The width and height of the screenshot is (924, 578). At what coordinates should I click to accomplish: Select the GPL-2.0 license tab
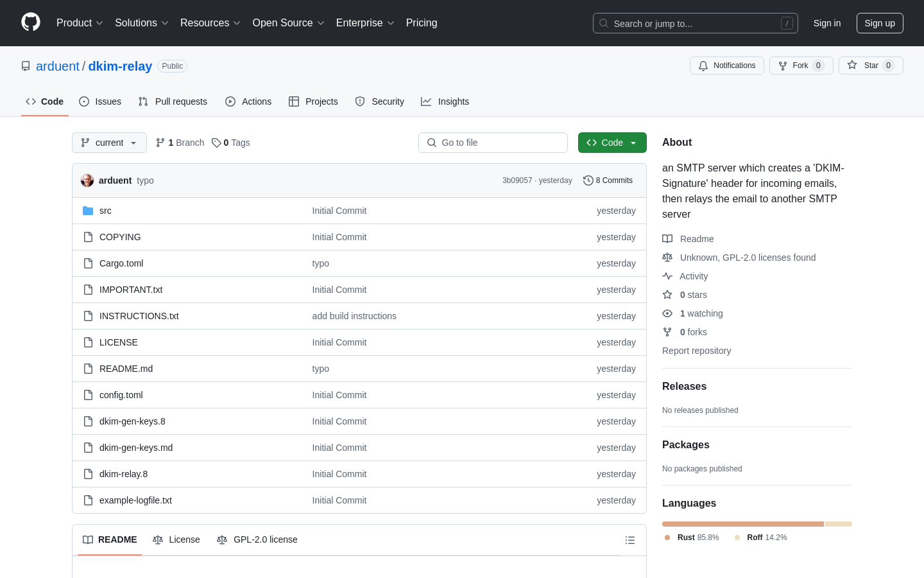pyautogui.click(x=257, y=539)
